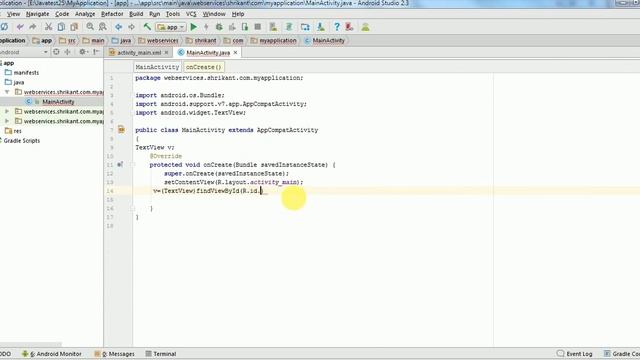
Task: Click the Sync Project with Gradle icon
Action: pos(289,27)
